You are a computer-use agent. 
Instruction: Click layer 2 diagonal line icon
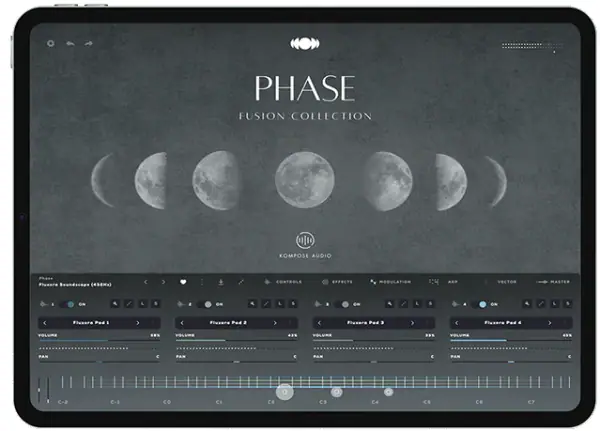(266, 304)
